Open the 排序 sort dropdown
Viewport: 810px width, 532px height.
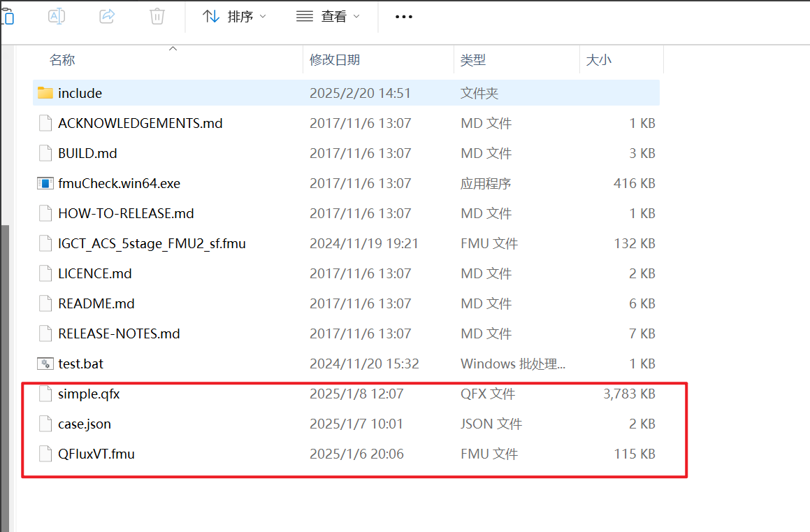234,17
